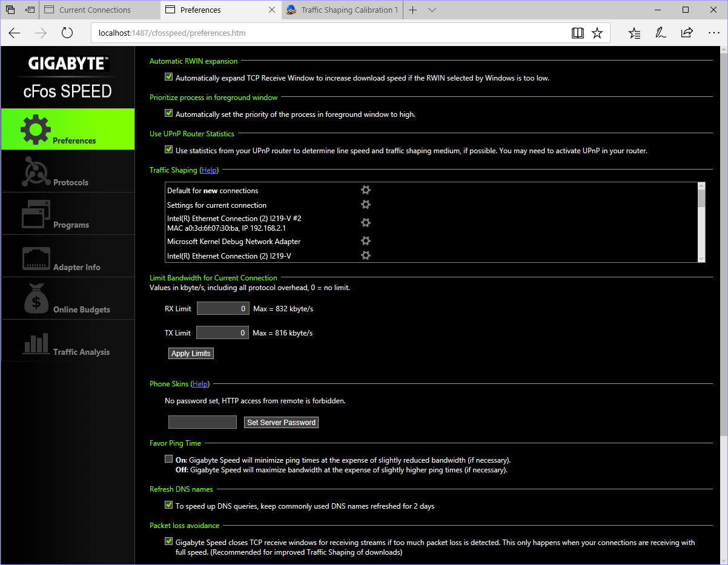Toggle refreshing DNS names for 2 days
This screenshot has width=728, height=565.
(169, 506)
